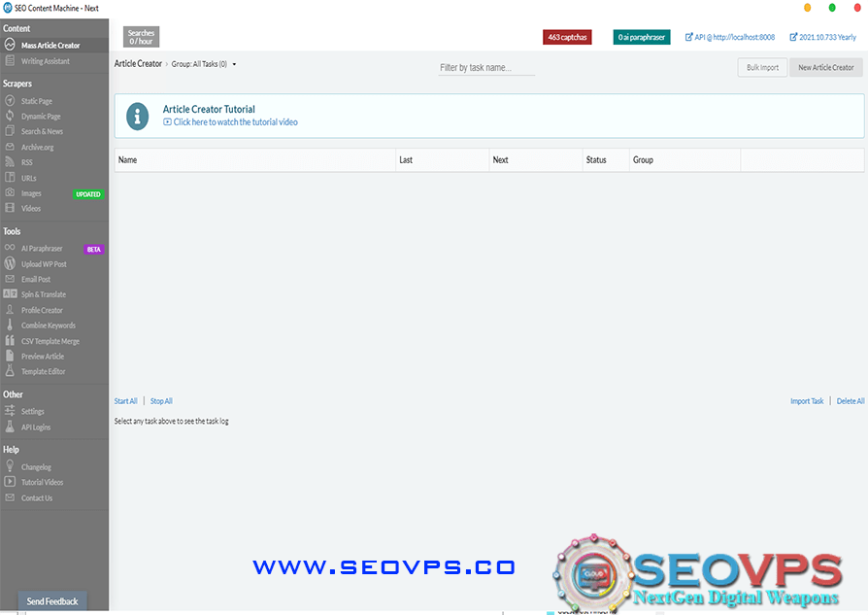Open Tutorial Videos play icon
The height and width of the screenshot is (615, 868).
pos(10,482)
